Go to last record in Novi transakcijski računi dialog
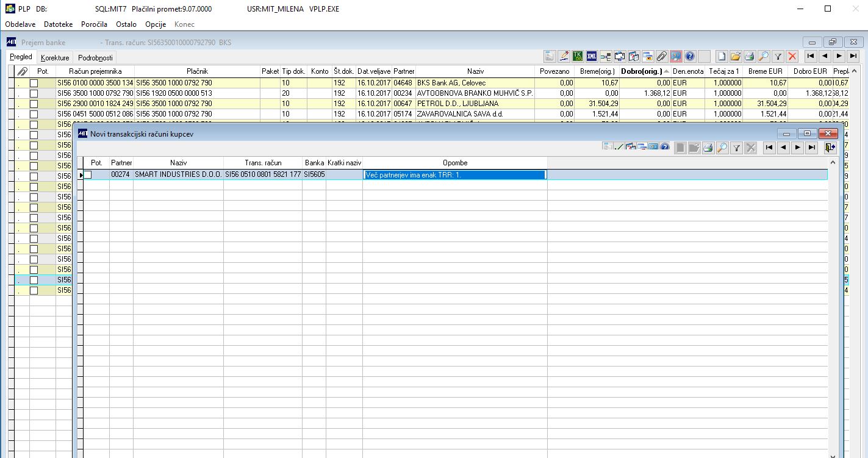 (x=811, y=148)
